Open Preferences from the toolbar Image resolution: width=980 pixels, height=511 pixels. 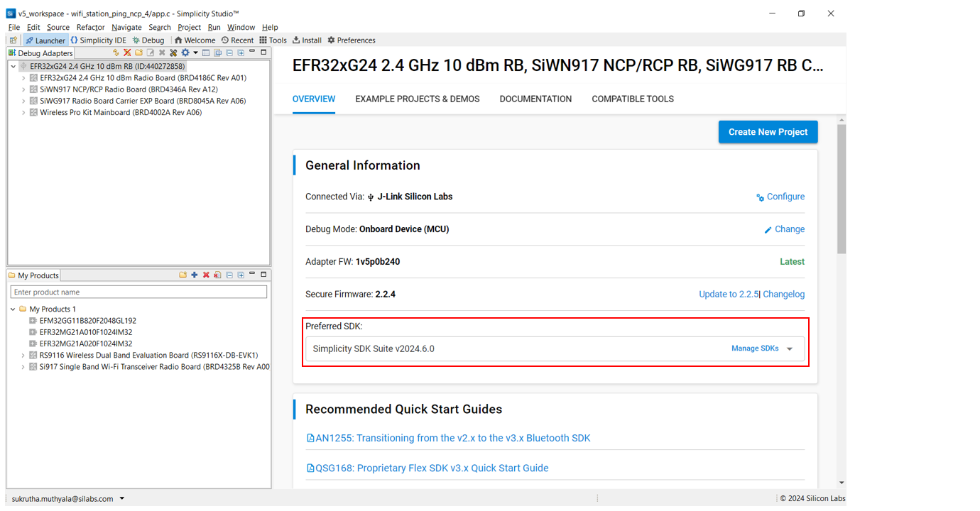click(x=351, y=40)
